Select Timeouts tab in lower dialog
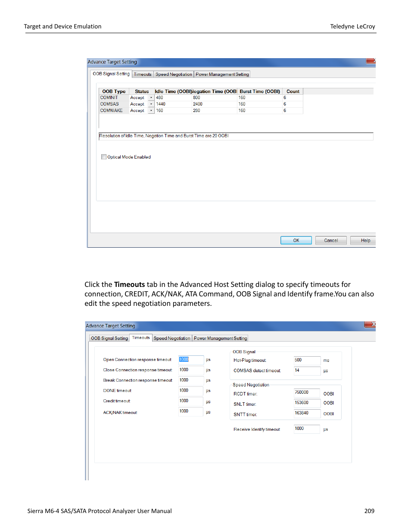Viewport: 411px width, 532px height. (x=141, y=338)
